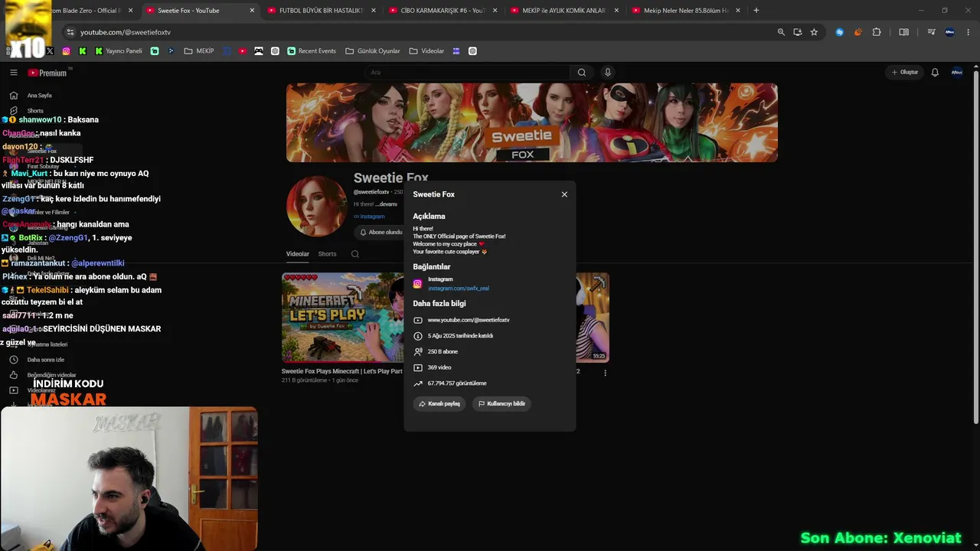Select the 369 video text
Viewport: 980px width, 551px height.
[x=439, y=367]
